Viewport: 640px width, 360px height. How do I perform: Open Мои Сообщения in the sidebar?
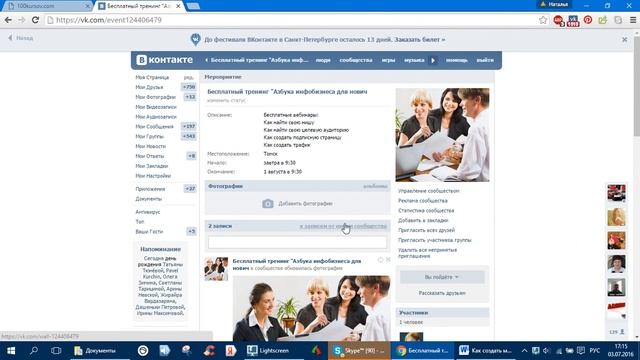(x=154, y=127)
